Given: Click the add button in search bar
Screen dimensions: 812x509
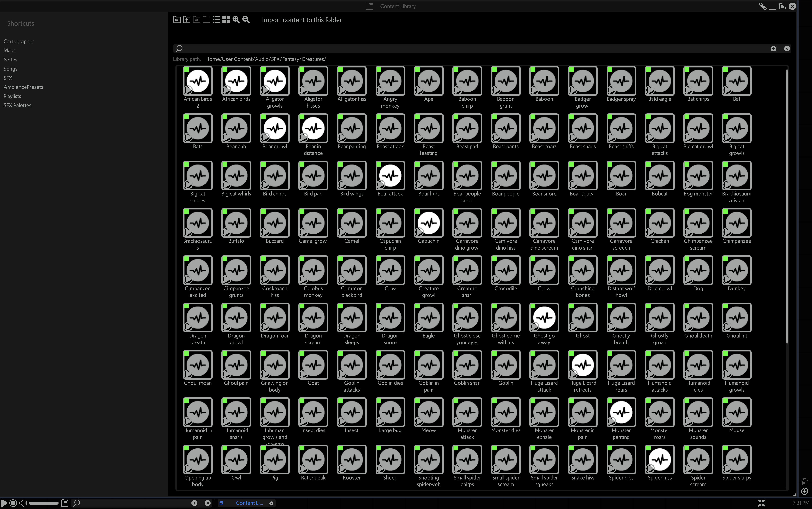Looking at the screenshot, I should click(773, 48).
